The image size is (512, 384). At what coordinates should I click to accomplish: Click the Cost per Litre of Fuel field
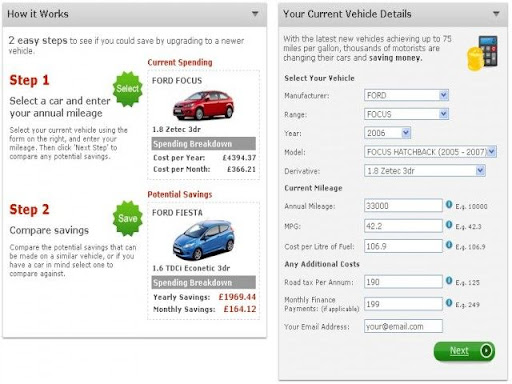pos(403,246)
